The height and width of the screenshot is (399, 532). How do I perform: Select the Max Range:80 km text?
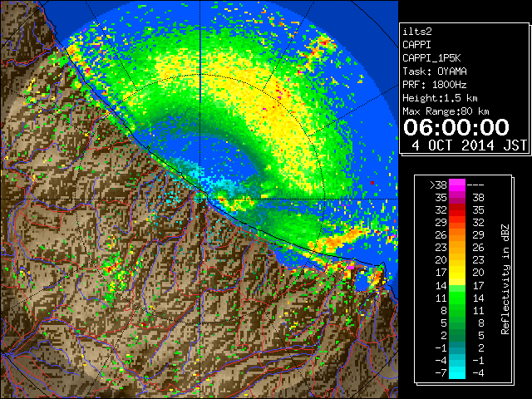tap(446, 111)
